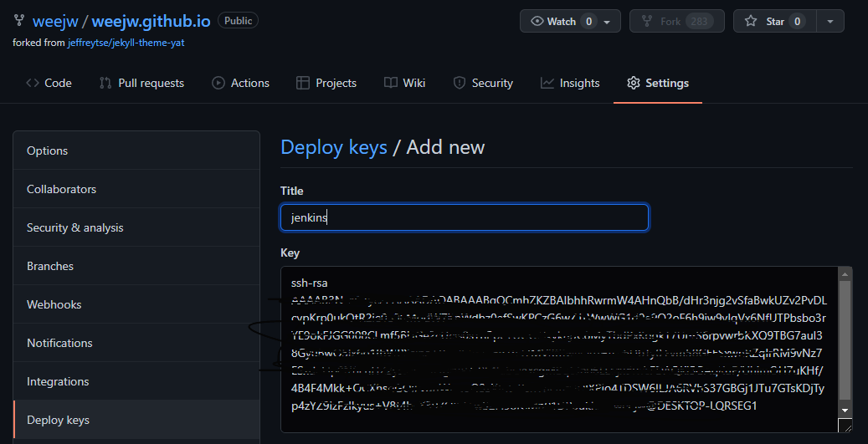The image size is (868, 444).
Task: Click the Watch count of 0
Action: tap(588, 22)
